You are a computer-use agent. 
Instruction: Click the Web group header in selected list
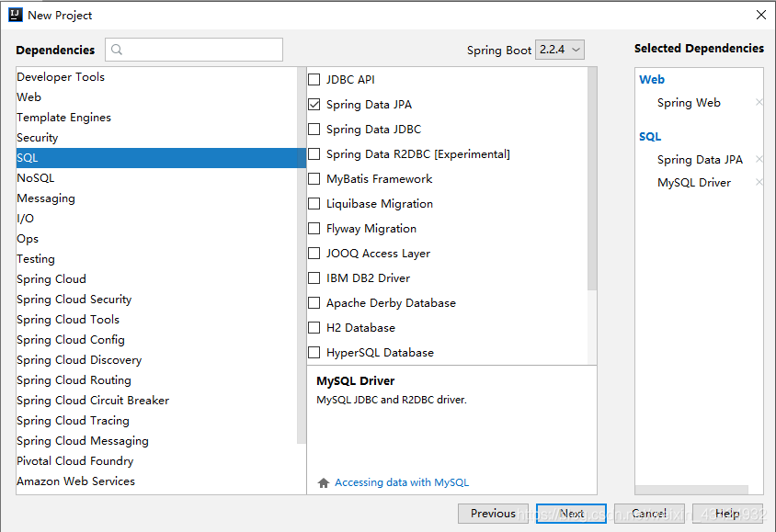[x=652, y=80]
